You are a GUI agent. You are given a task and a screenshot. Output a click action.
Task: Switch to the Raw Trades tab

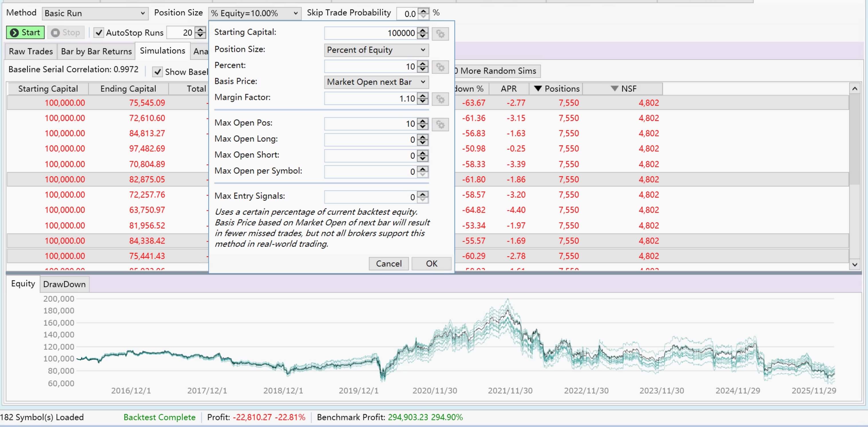click(31, 51)
